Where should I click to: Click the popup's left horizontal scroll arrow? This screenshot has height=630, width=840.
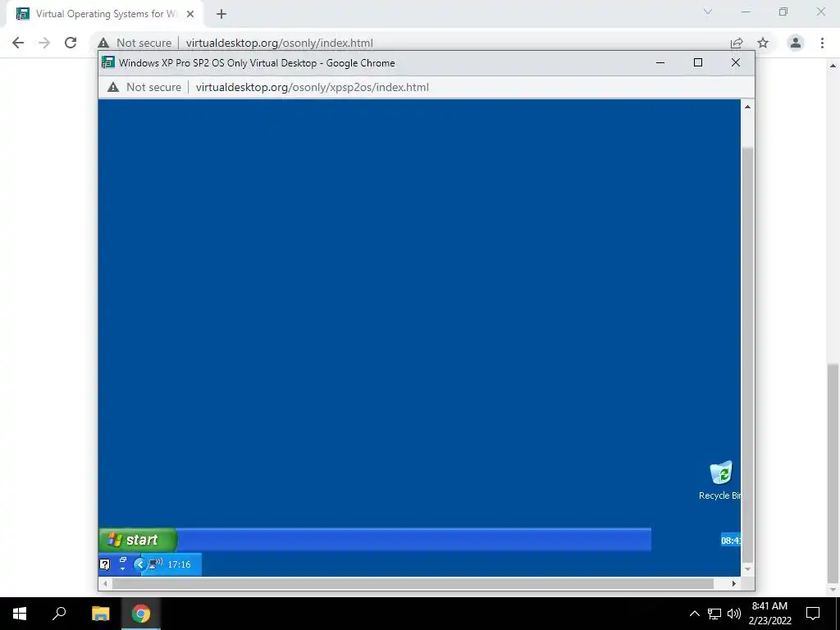pos(105,583)
